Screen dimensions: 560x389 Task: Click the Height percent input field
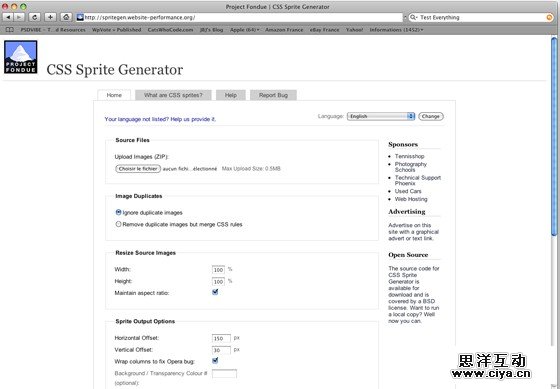218,281
